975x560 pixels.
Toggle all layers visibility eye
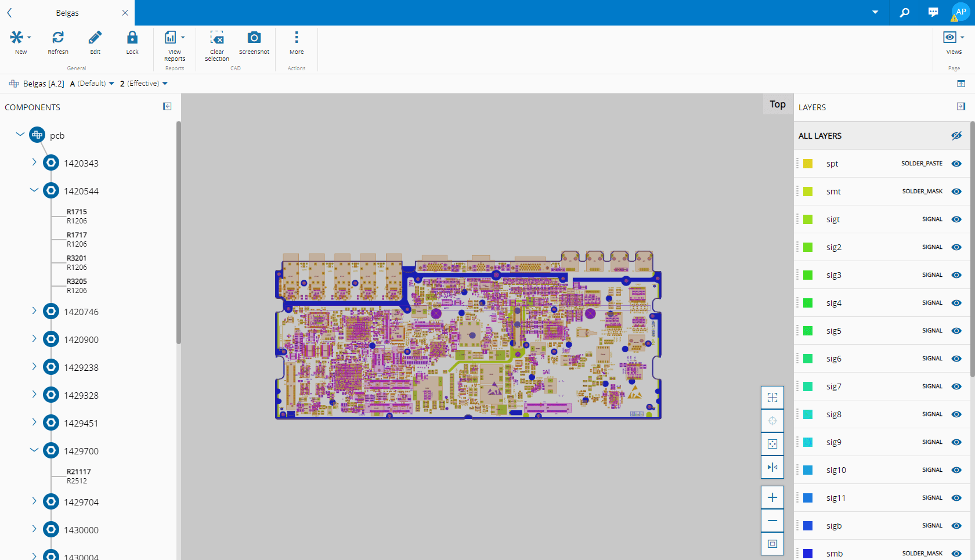pos(956,136)
